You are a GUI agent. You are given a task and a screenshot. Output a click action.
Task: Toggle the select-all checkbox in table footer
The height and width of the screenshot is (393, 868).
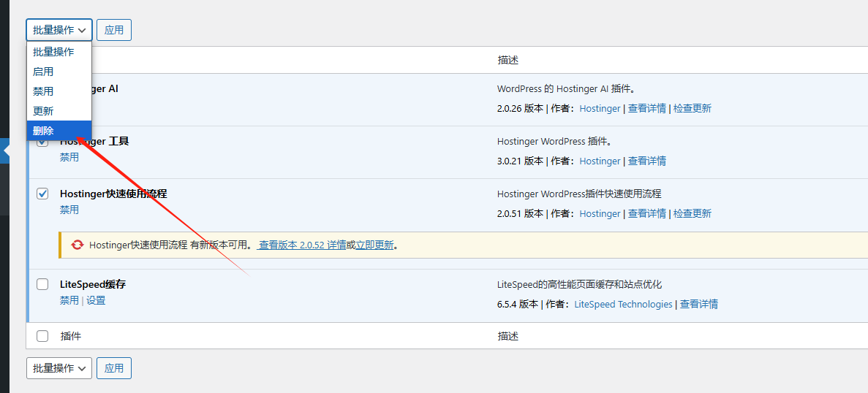(42, 336)
